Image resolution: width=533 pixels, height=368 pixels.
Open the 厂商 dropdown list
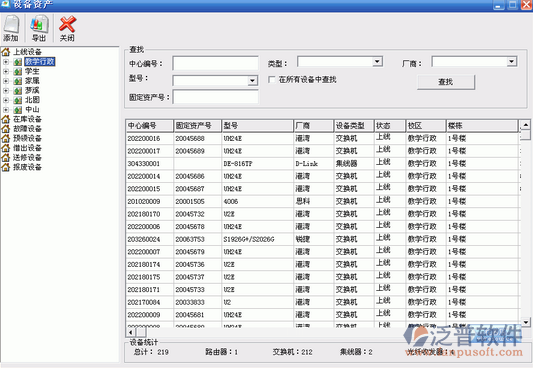pos(511,62)
